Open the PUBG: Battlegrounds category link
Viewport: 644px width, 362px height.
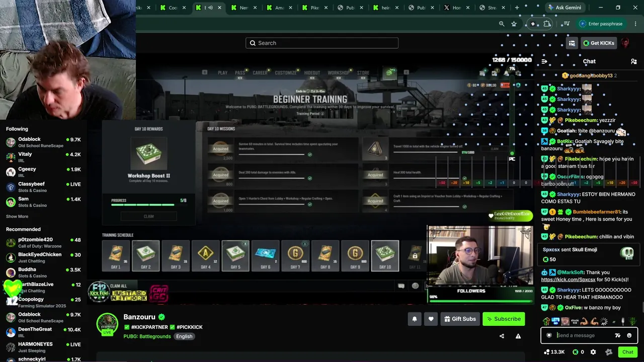(x=147, y=336)
